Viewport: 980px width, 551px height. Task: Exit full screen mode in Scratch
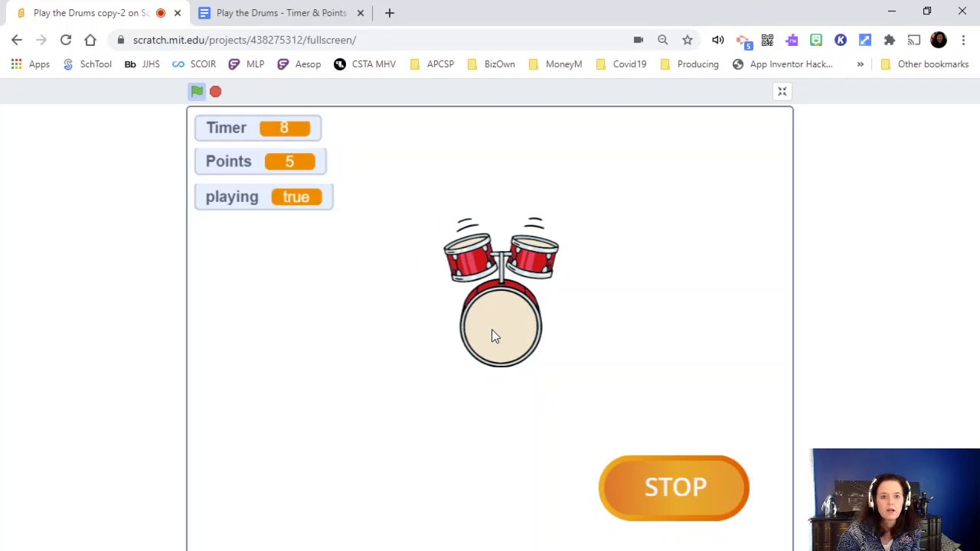tap(782, 92)
